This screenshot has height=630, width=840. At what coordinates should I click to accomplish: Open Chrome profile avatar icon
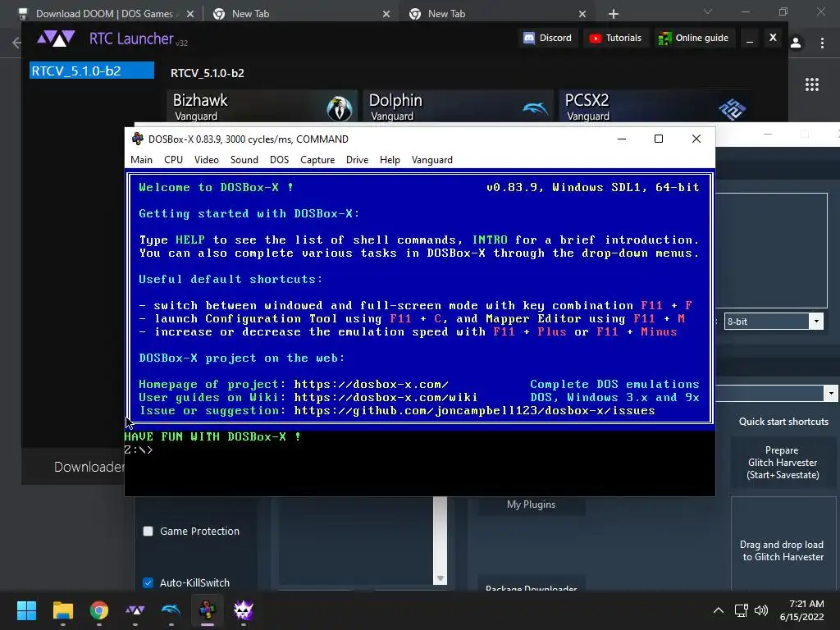(x=796, y=43)
